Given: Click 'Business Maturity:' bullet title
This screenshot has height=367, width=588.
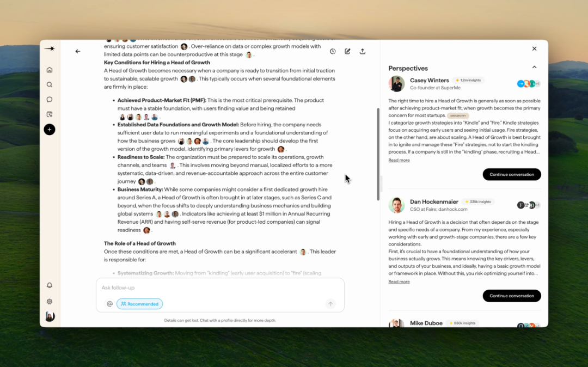Looking at the screenshot, I should (x=140, y=189).
